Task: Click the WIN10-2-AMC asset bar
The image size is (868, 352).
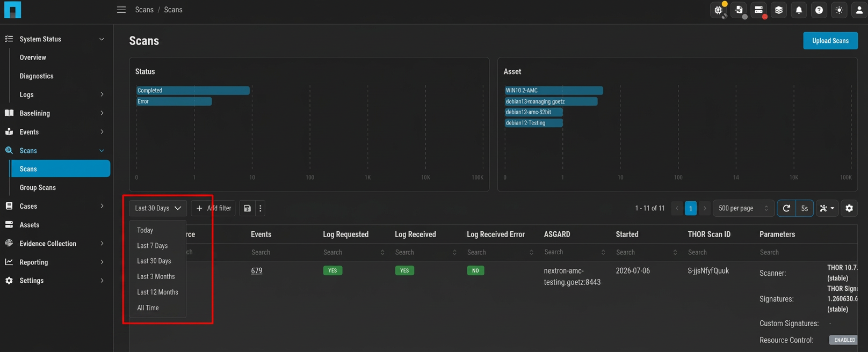Action: tap(554, 91)
